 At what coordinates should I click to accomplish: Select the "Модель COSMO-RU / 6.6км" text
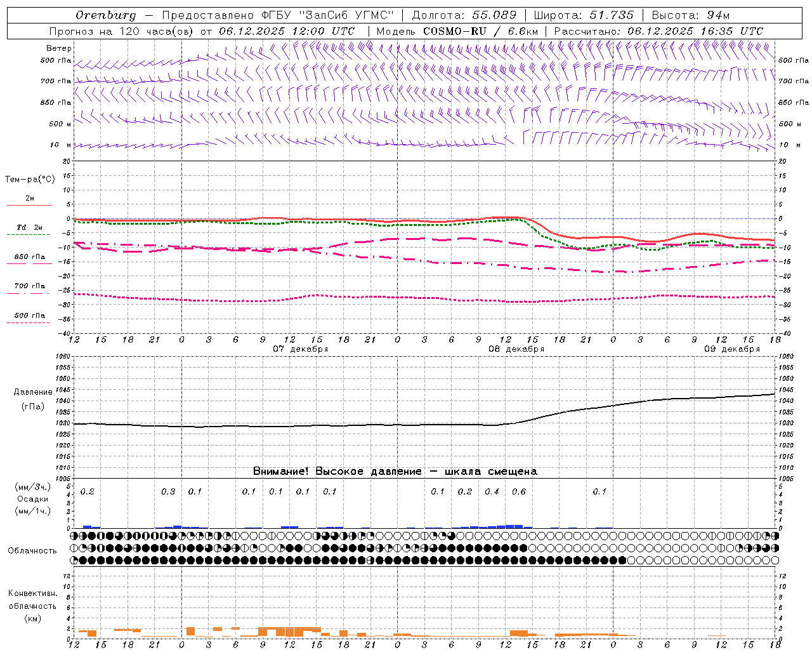pos(457,31)
